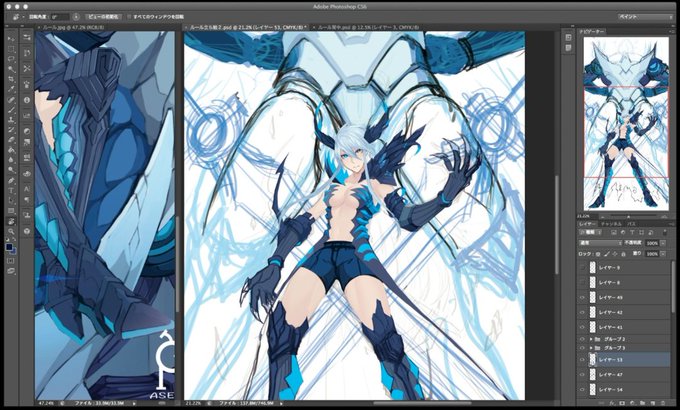Open the opacity slider dropdown arrow
Image resolution: width=680 pixels, height=410 pixels.
(x=664, y=243)
